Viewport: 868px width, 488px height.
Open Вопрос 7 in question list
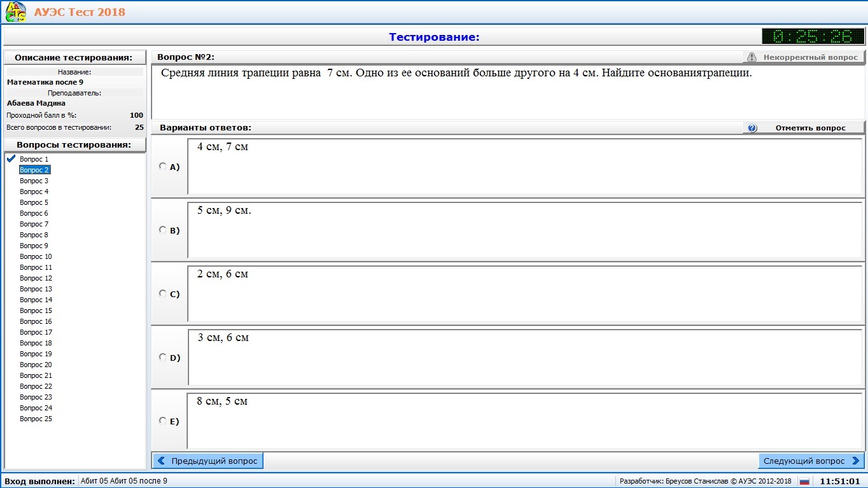(34, 224)
